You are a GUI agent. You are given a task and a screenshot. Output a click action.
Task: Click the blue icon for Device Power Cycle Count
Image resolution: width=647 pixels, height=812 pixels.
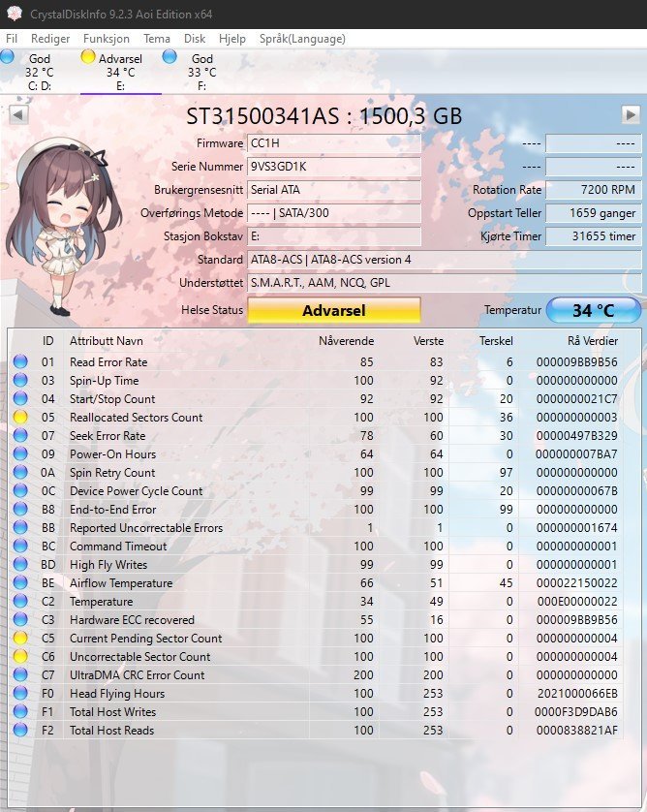click(x=20, y=490)
